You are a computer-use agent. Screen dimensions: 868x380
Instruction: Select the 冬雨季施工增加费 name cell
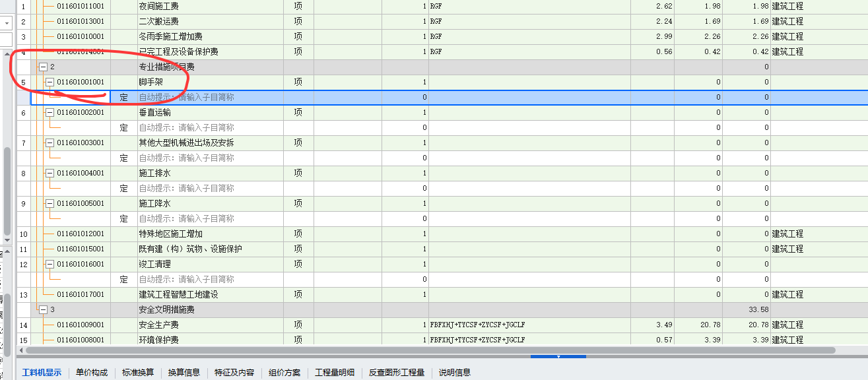point(211,36)
